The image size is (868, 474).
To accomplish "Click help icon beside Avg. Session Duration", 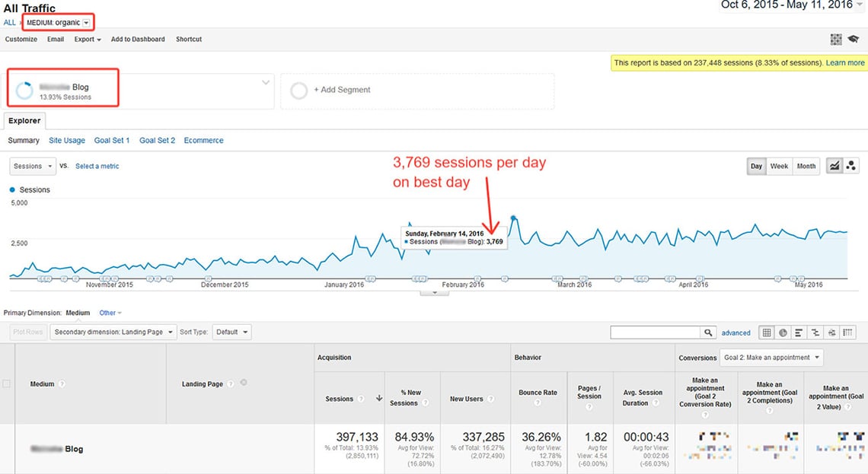I will coord(656,403).
